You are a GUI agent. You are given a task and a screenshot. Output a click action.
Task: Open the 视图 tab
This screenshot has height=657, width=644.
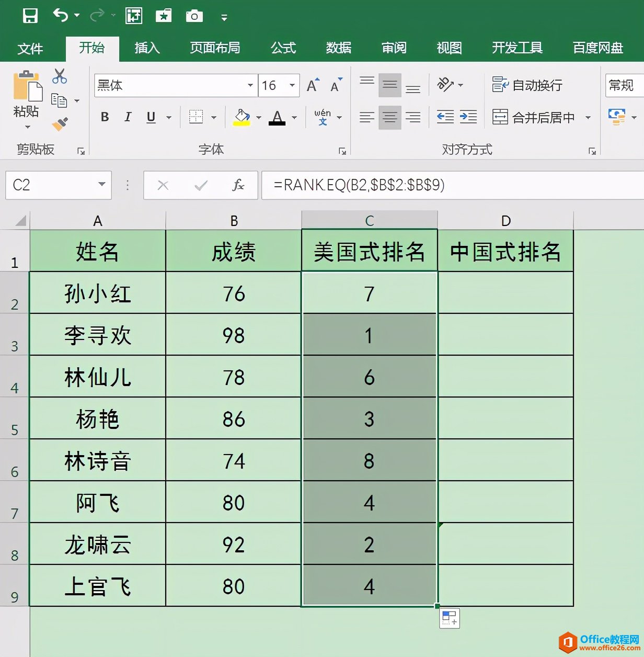coord(450,48)
